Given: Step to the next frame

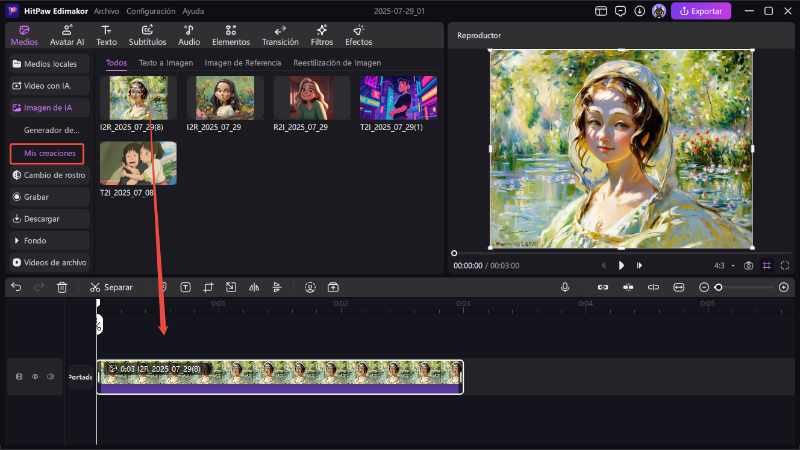Looking at the screenshot, I should click(639, 265).
